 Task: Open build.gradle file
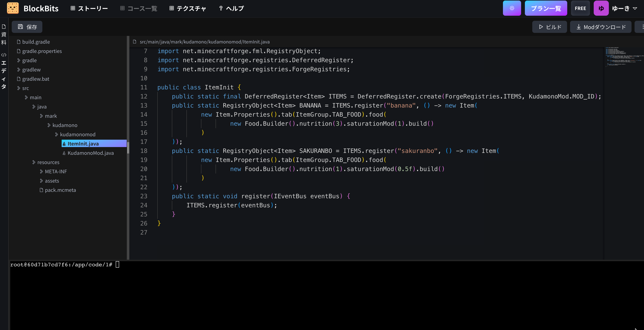[36, 42]
